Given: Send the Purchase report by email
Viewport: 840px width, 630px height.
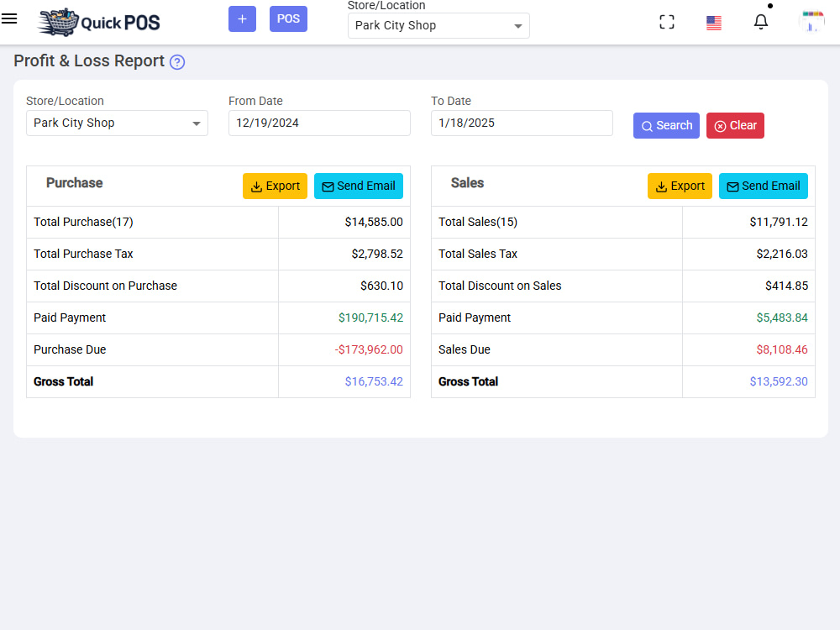Looking at the screenshot, I should click(359, 186).
